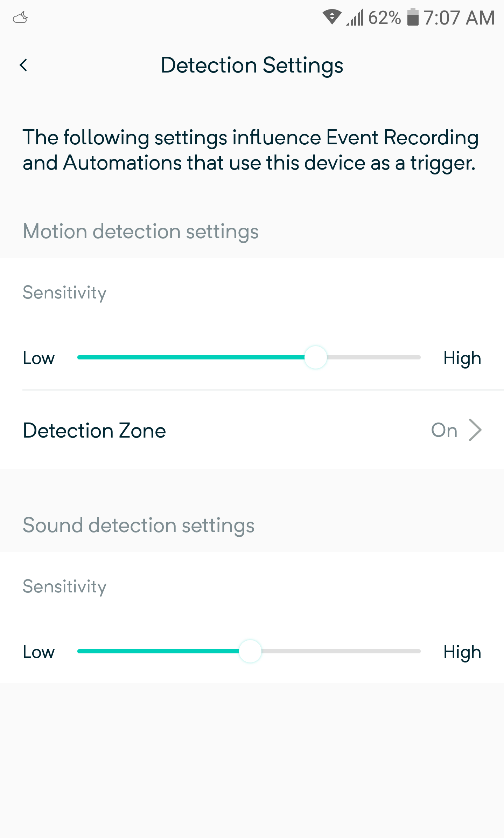Set sound sensitivity to High label
Screen dimensions: 504x838
[x=462, y=652]
